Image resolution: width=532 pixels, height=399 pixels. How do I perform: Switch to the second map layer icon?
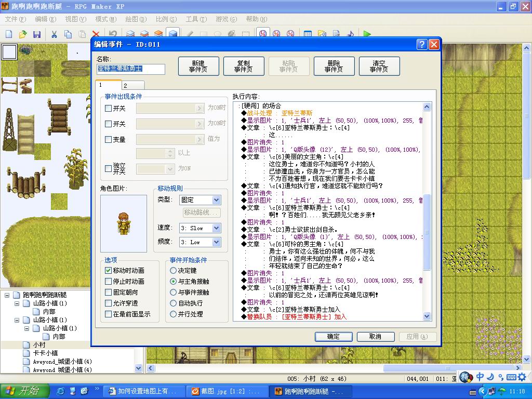tap(144, 34)
